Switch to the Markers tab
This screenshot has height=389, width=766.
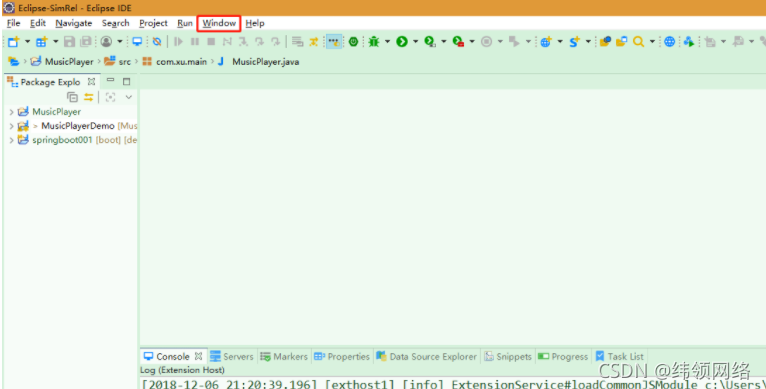(284, 356)
